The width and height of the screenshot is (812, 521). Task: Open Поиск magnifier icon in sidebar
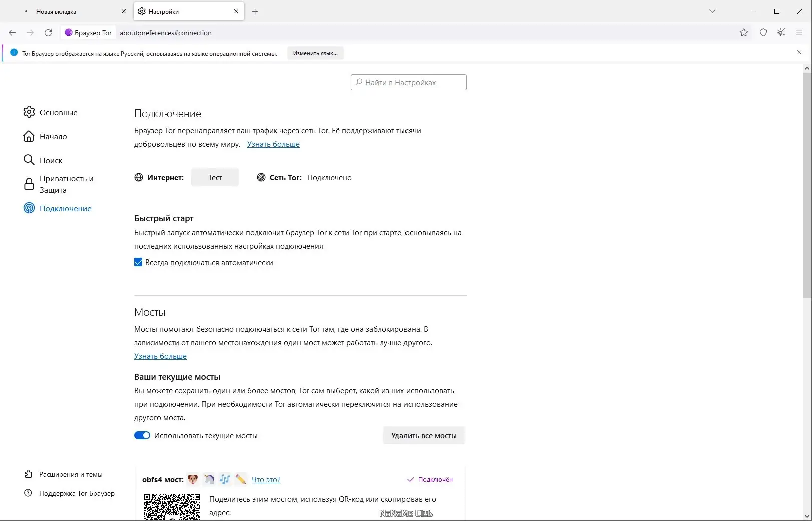[x=29, y=160]
